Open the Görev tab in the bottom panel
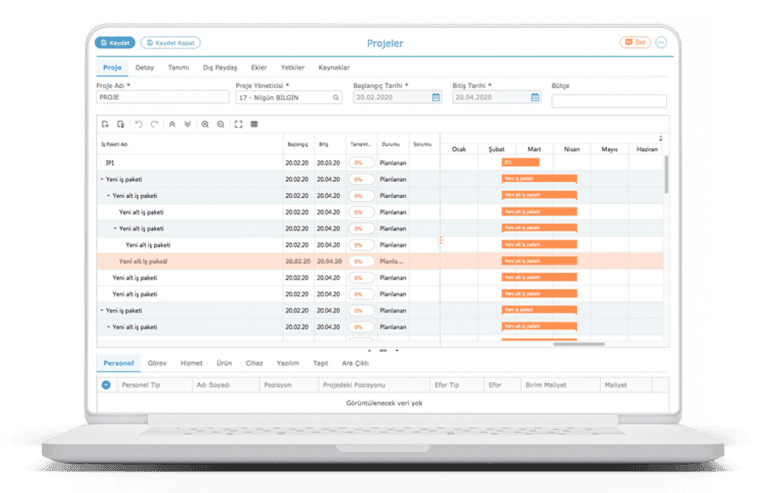 [157, 363]
